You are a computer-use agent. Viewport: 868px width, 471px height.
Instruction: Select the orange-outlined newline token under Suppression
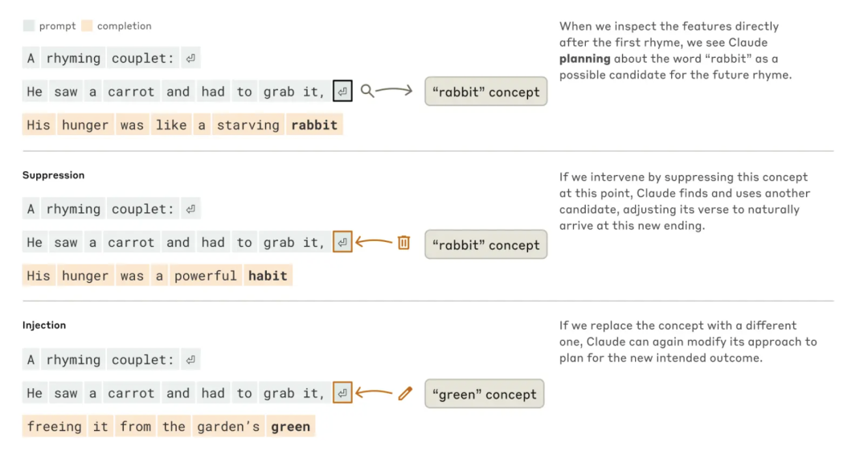(x=342, y=242)
